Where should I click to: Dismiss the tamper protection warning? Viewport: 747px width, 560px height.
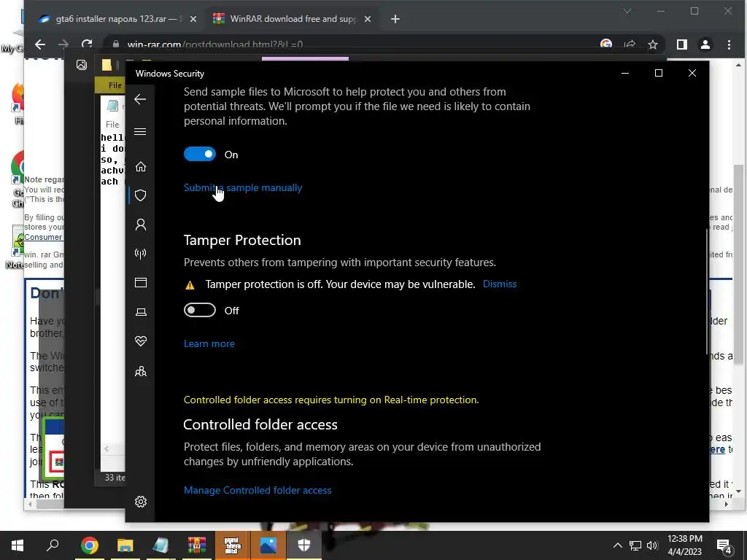click(x=500, y=284)
